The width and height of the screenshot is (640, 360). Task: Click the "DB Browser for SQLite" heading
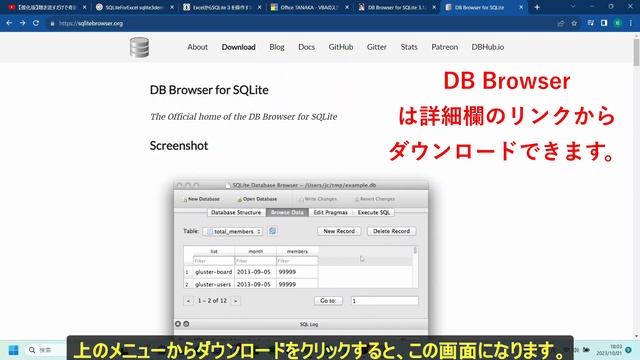[209, 90]
